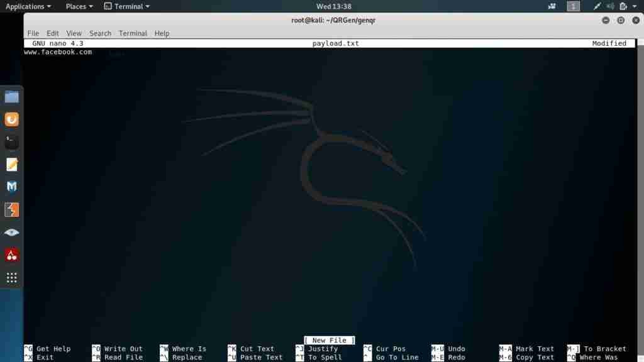Open the text editor notepad dock icon
Viewport: 644px width, 362px height.
[x=11, y=165]
